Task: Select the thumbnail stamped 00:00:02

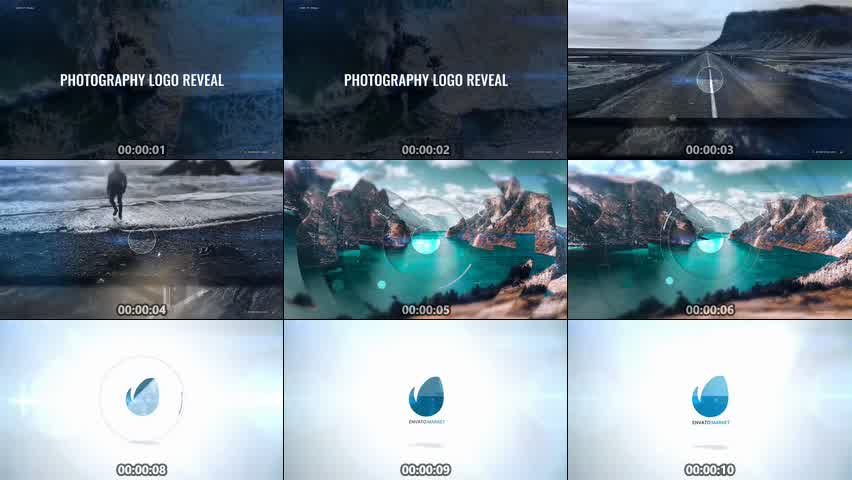Action: coord(425,79)
